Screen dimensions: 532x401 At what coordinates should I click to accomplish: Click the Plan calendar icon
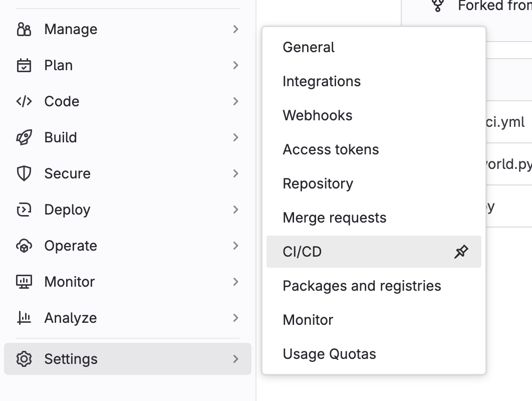[x=24, y=66]
